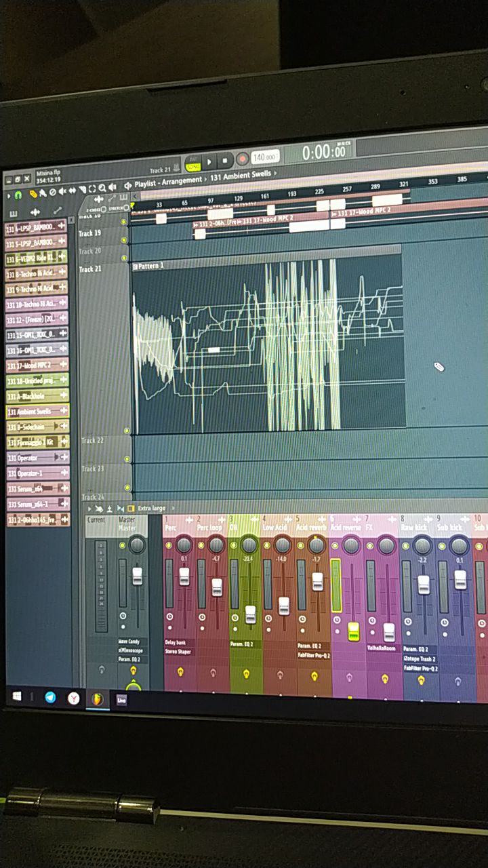
Task: Mute Track 23 using its green LED
Action: coord(127,487)
